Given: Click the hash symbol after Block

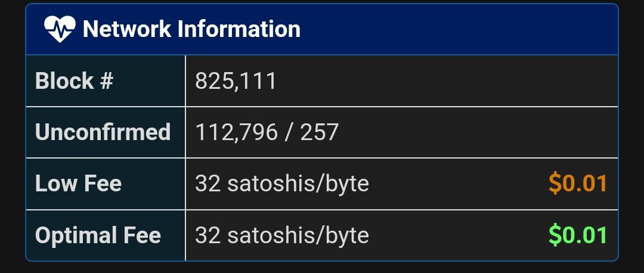Looking at the screenshot, I should [x=106, y=81].
